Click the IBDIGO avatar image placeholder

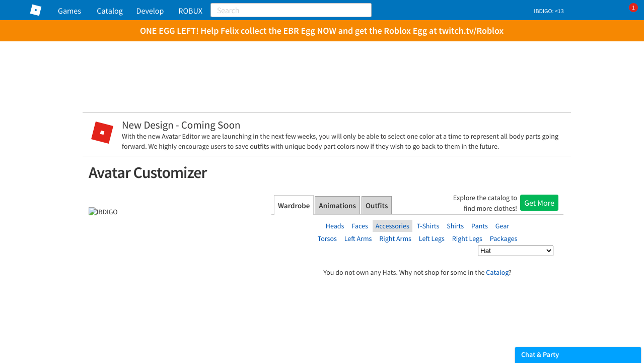(103, 212)
